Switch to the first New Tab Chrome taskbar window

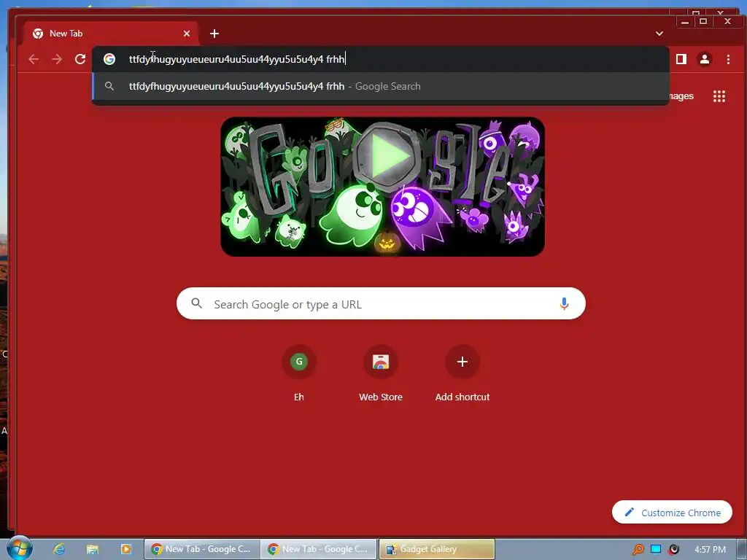[202, 549]
